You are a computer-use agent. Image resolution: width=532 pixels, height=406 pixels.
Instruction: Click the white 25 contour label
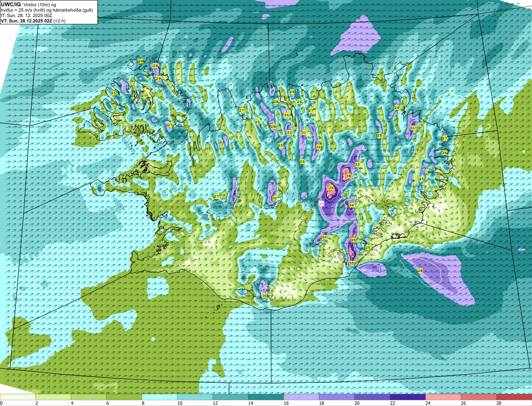pos(322,204)
